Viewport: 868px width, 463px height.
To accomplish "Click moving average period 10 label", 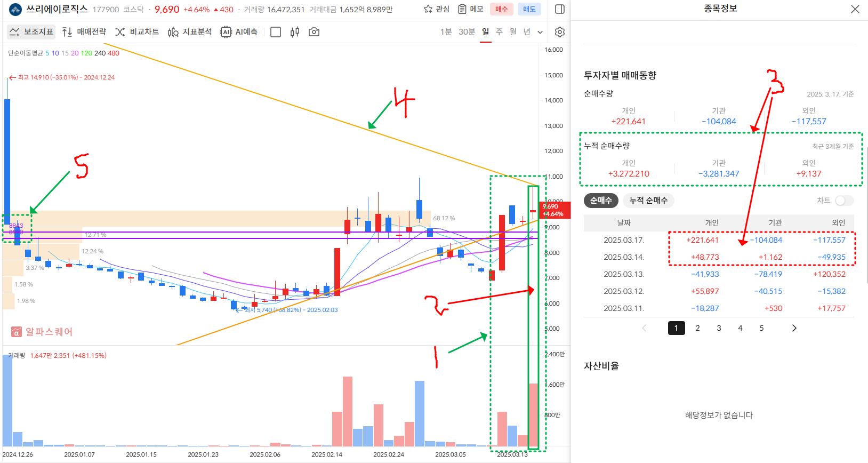I will tap(55, 53).
